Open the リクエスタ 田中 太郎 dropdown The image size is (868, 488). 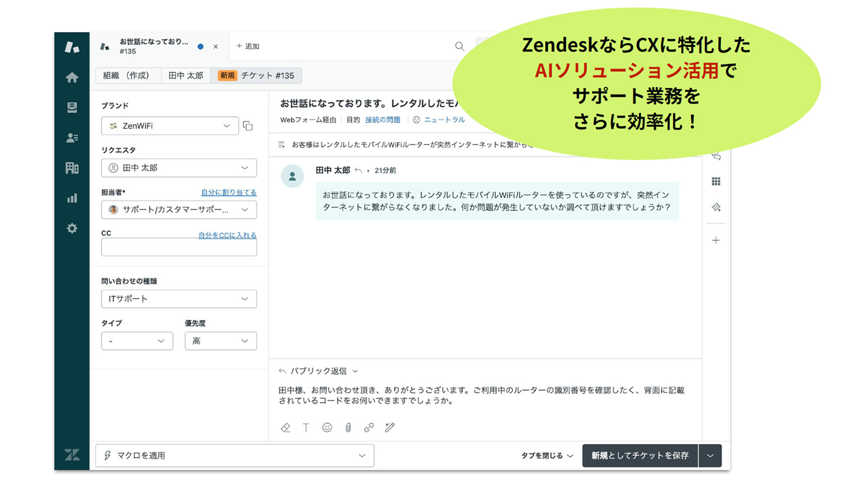click(179, 168)
